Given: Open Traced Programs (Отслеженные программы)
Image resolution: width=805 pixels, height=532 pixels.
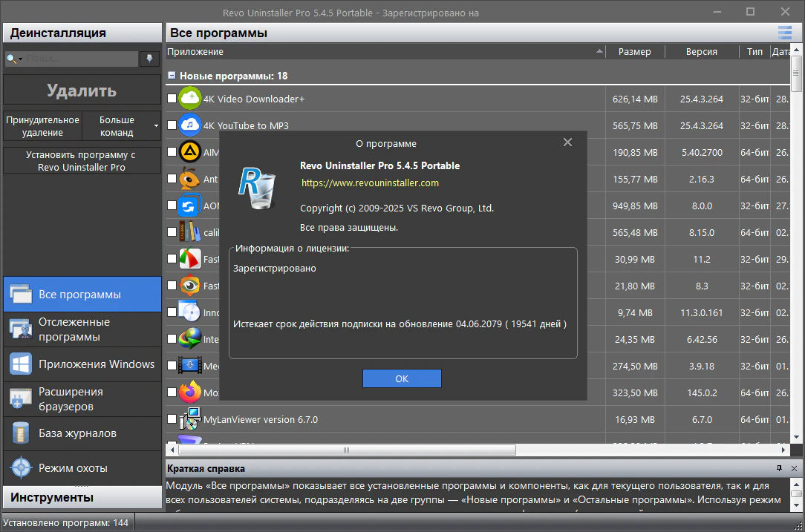Looking at the screenshot, I should [x=74, y=329].
